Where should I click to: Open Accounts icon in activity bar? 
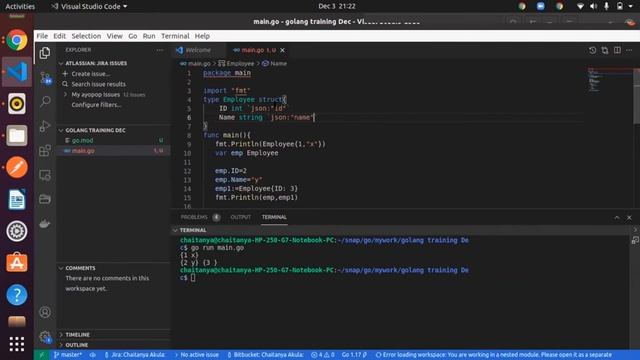click(45, 312)
